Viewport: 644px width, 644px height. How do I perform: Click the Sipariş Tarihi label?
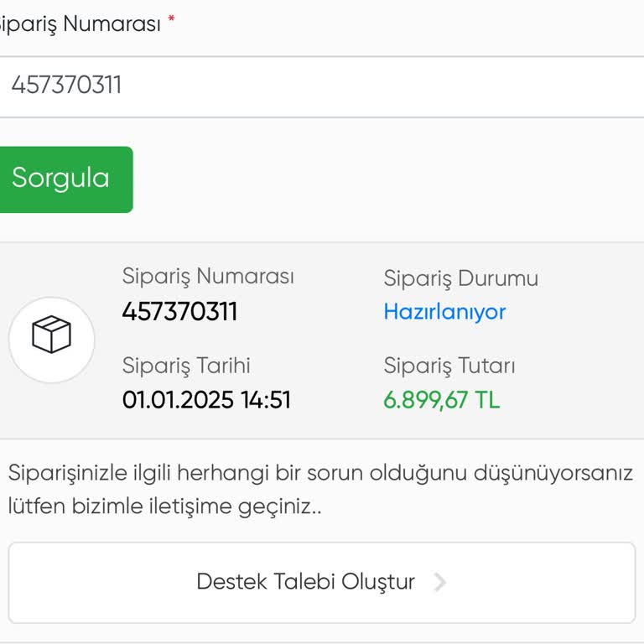(186, 365)
